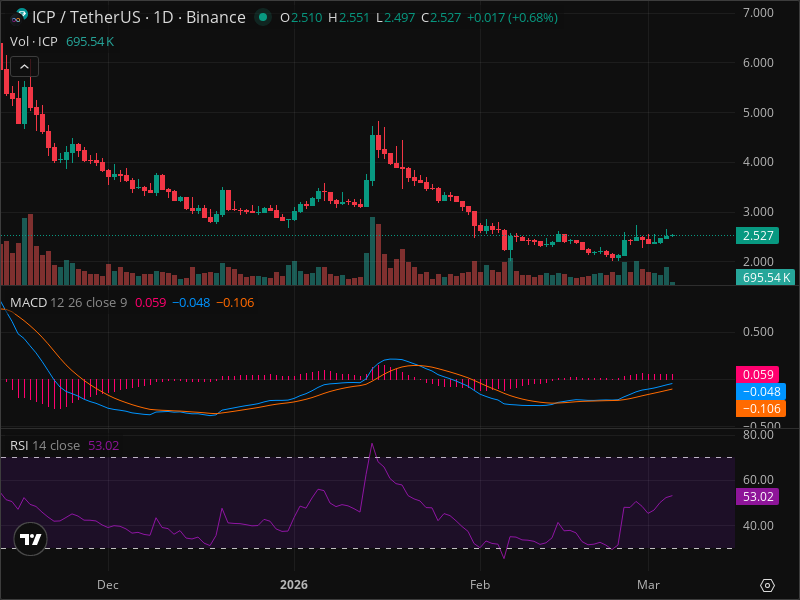800x600 pixels.
Task: Click the green market status dot
Action: 263,17
